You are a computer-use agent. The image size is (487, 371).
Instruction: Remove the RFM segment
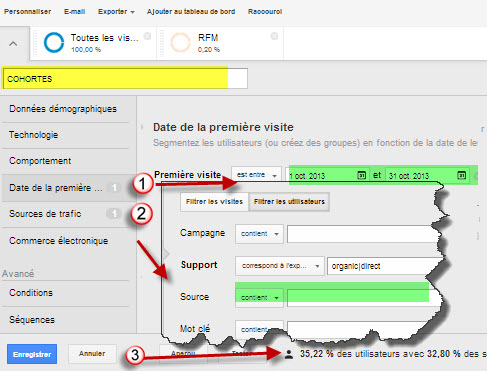(274, 36)
